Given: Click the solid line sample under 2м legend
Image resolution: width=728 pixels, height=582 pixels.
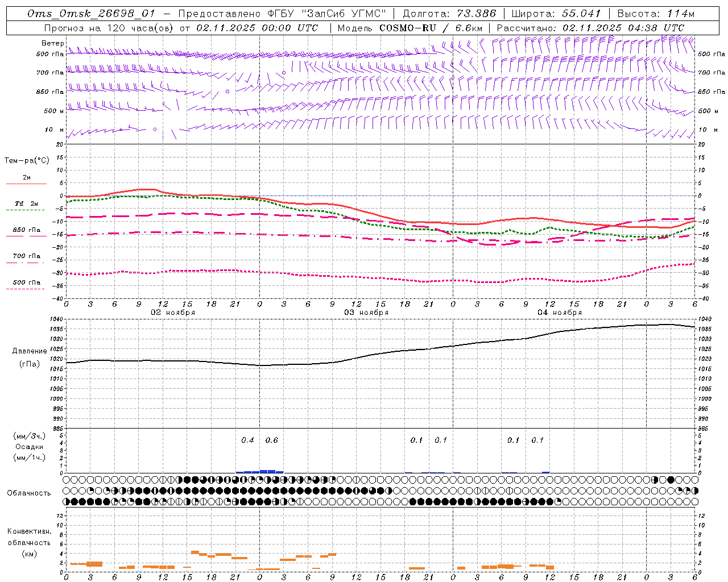Looking at the screenshot, I should click(26, 184).
